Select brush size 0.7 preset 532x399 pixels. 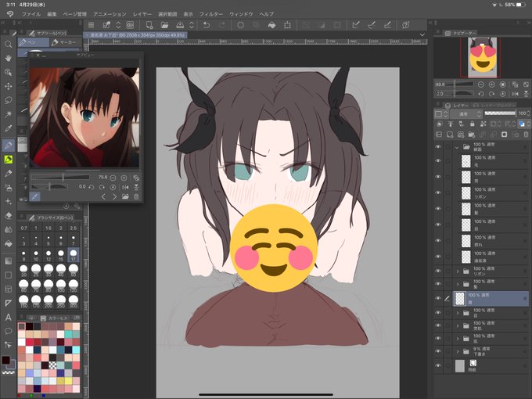pos(23,228)
